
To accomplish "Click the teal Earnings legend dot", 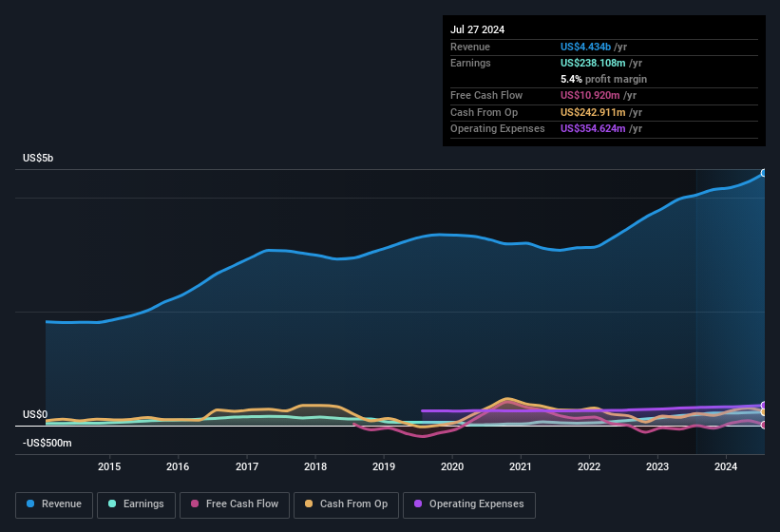I will pos(113,503).
